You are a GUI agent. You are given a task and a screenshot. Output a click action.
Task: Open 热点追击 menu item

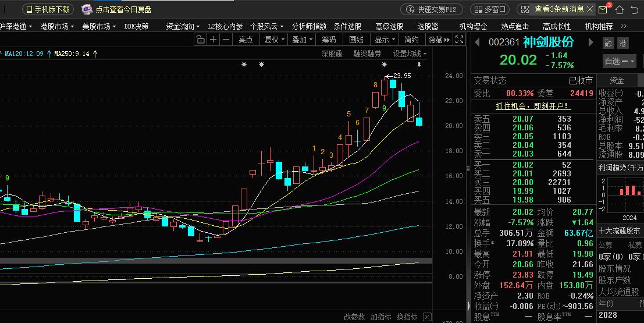515,27
